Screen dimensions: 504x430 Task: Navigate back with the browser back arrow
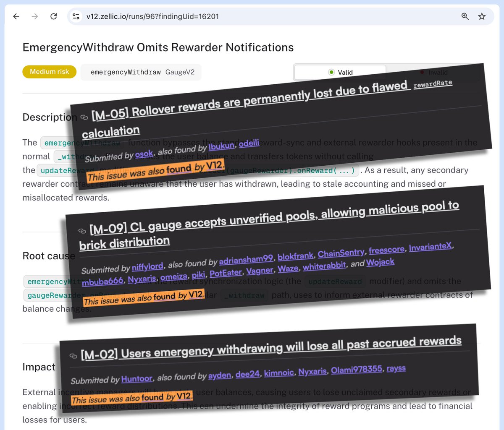click(x=16, y=16)
